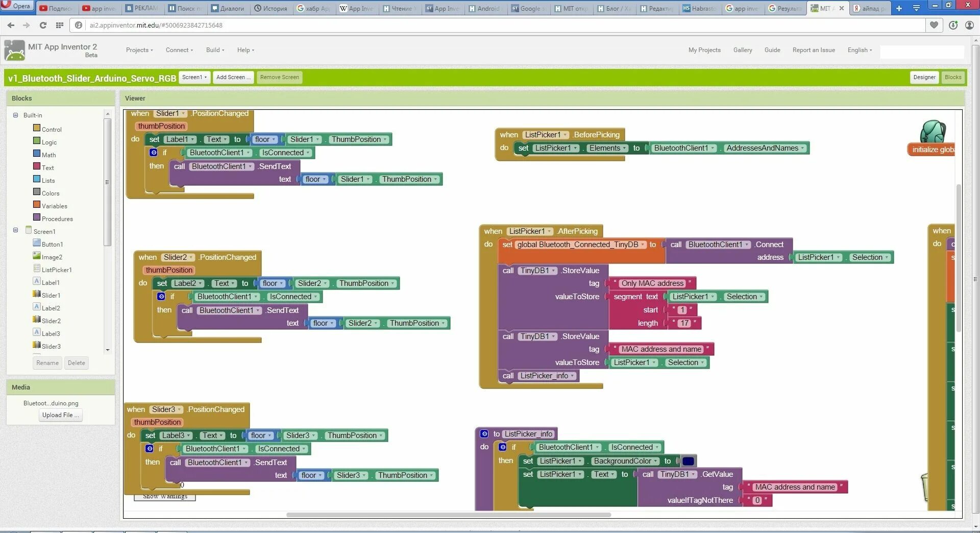Open the gear on the ListPicker_info procedure header
The height and width of the screenshot is (533, 980).
point(484,434)
